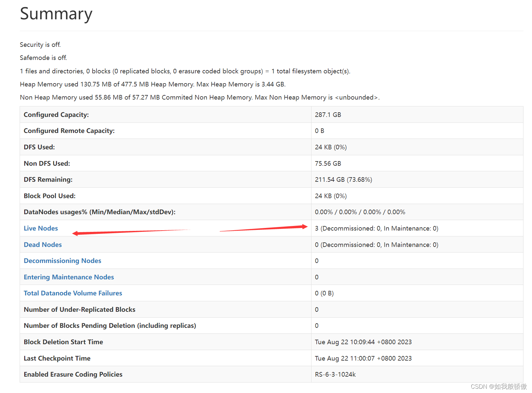Screen dimensions: 532x393
Task: Click the DFS Remaining label
Action: coord(48,179)
